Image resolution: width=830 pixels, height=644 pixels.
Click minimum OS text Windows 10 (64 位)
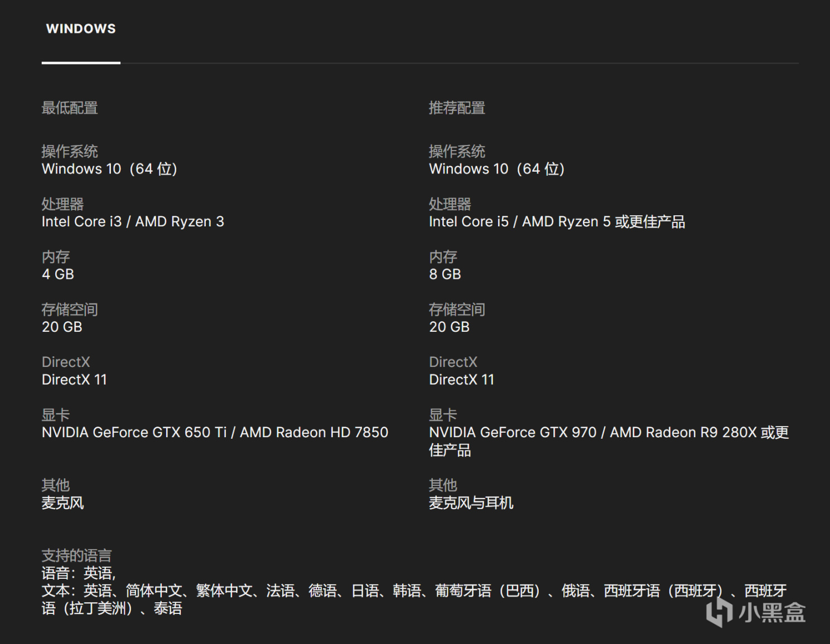tap(109, 169)
